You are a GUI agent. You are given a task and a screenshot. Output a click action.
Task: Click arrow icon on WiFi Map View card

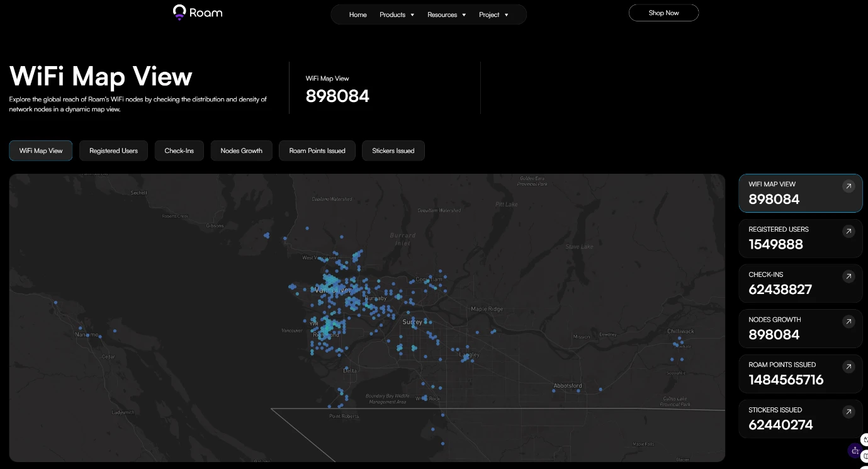coord(848,186)
